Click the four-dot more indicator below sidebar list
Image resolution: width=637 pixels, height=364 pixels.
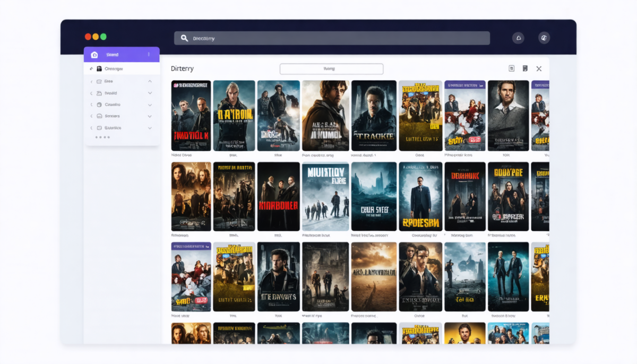102,137
